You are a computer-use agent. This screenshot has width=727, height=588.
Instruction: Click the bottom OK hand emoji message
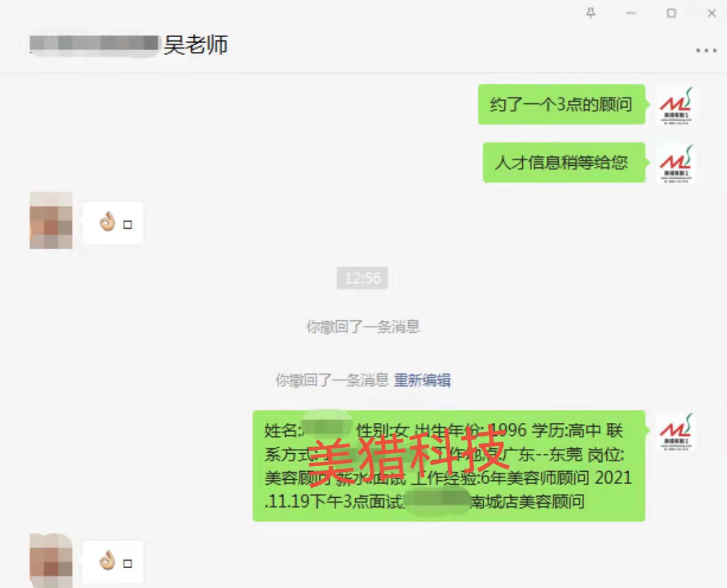[x=113, y=561]
